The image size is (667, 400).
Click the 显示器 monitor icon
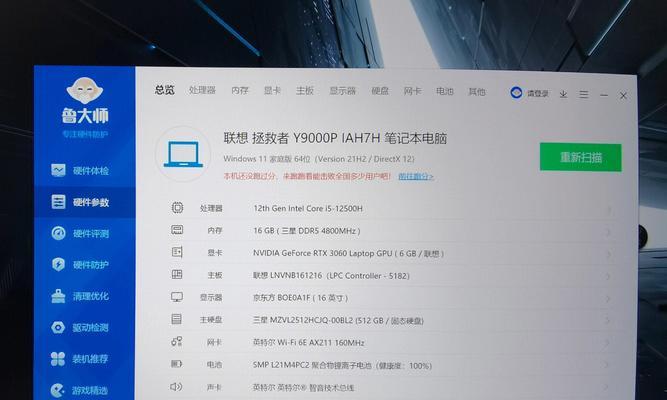[x=177, y=297]
